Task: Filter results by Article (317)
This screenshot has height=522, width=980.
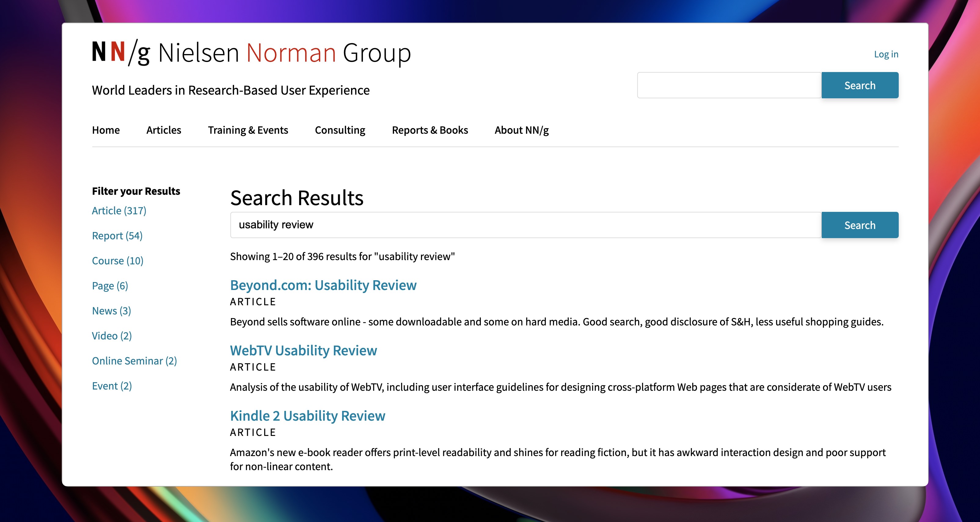Action: coord(119,211)
